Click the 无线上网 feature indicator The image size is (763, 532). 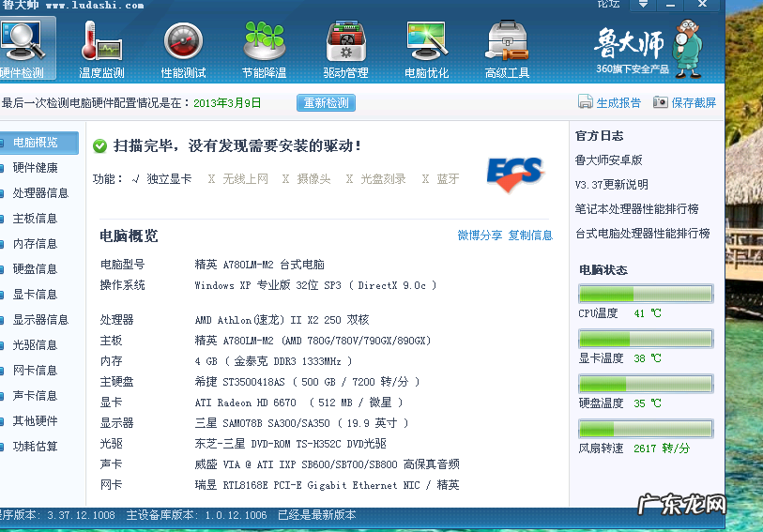pyautogui.click(x=238, y=179)
